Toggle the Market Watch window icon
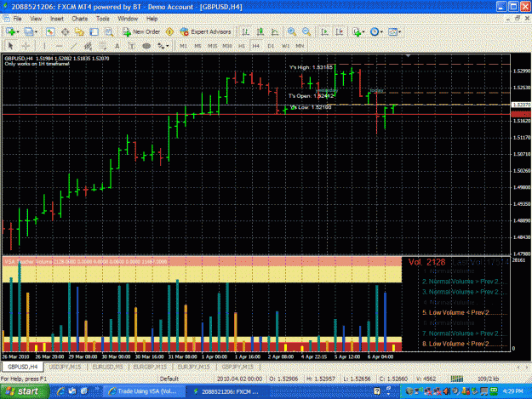The image size is (532, 399). click(50, 31)
